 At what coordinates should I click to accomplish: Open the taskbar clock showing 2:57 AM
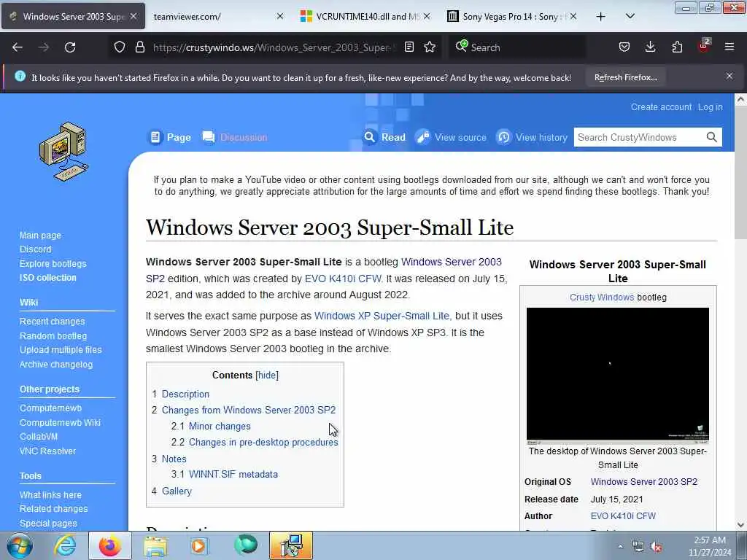(709, 546)
